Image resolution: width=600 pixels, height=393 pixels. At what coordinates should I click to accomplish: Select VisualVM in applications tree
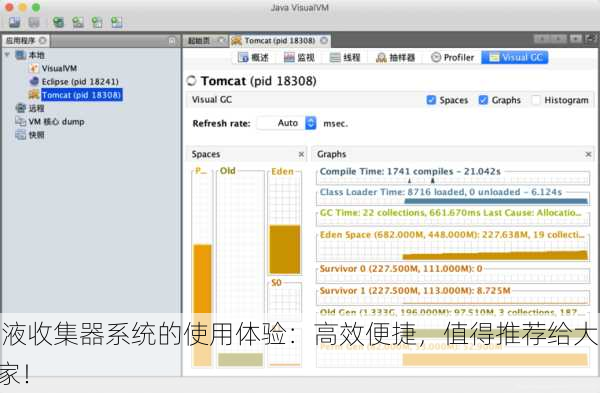click(59, 68)
